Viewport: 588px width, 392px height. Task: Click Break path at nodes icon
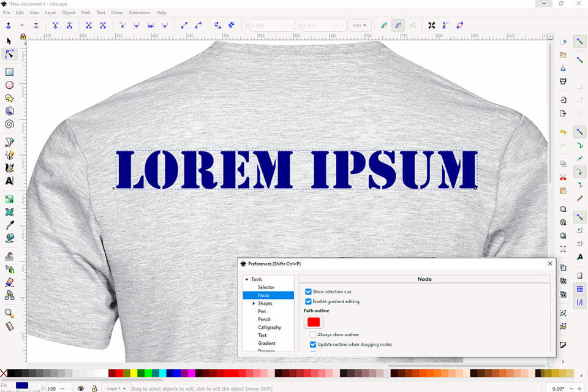coord(69,26)
